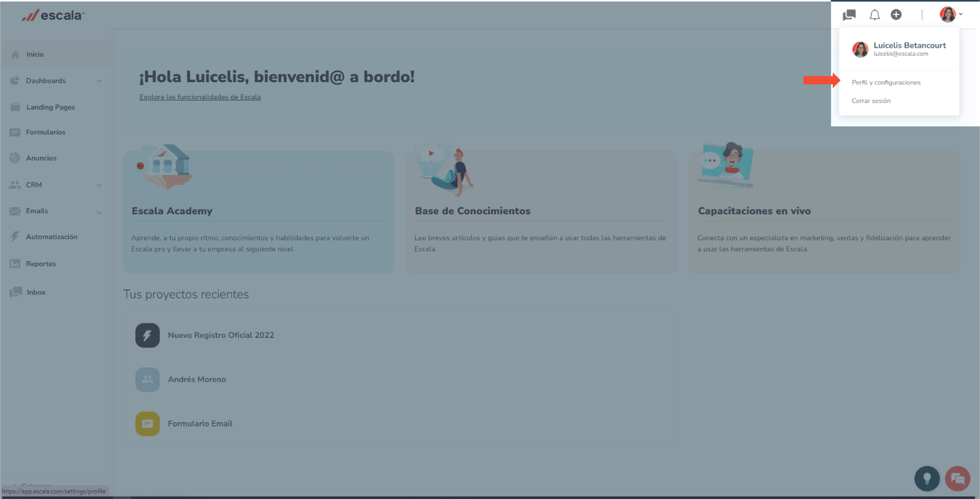Click the lightning icon beside Nuevo Registro Oficial

pyautogui.click(x=147, y=335)
